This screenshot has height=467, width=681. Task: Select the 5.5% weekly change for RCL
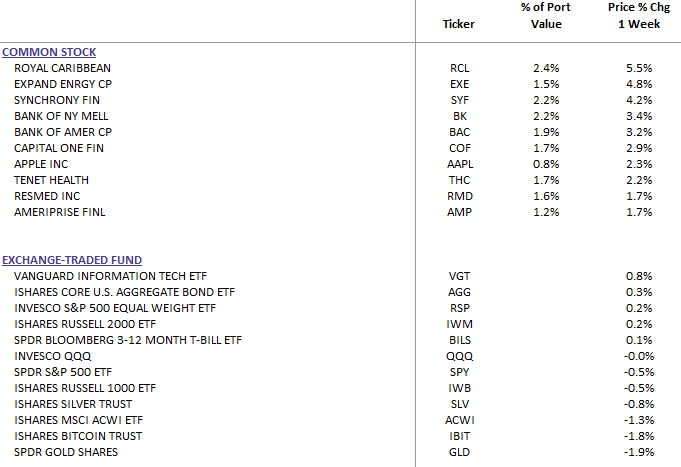coord(639,68)
